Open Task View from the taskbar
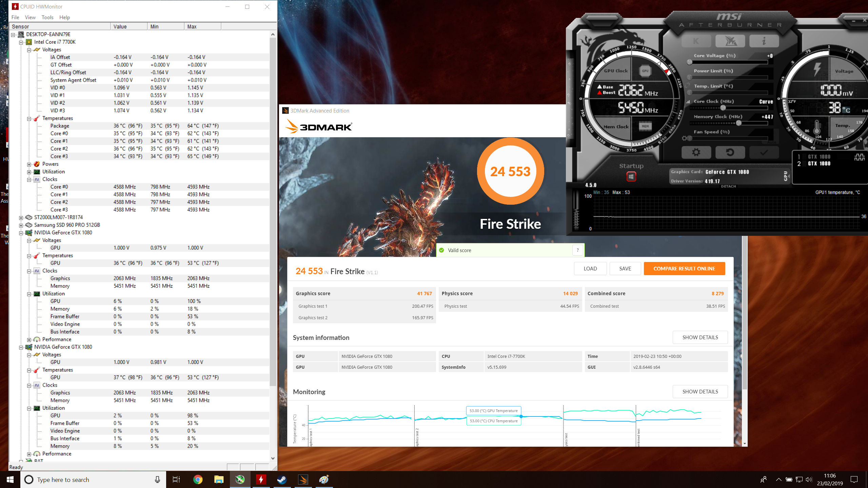868x488 pixels. [176, 480]
